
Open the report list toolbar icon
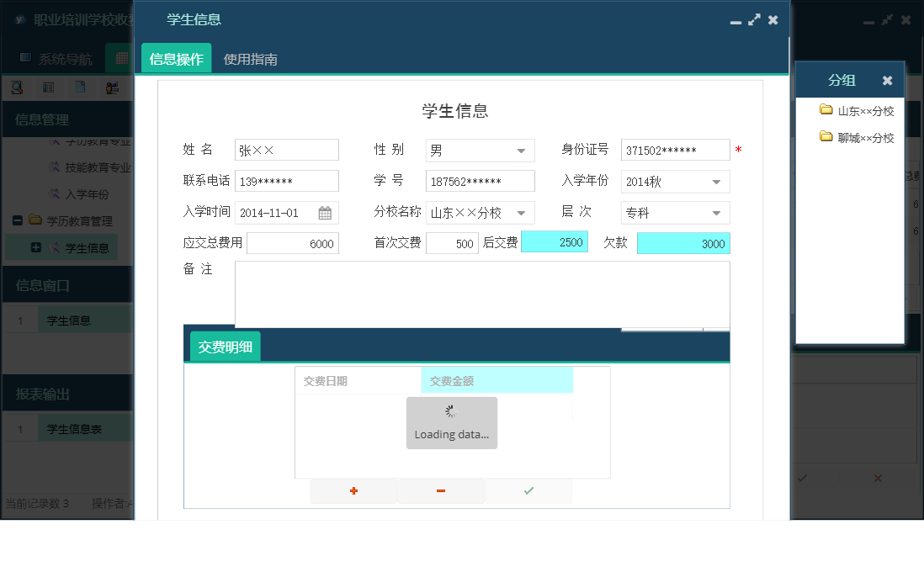[x=48, y=87]
